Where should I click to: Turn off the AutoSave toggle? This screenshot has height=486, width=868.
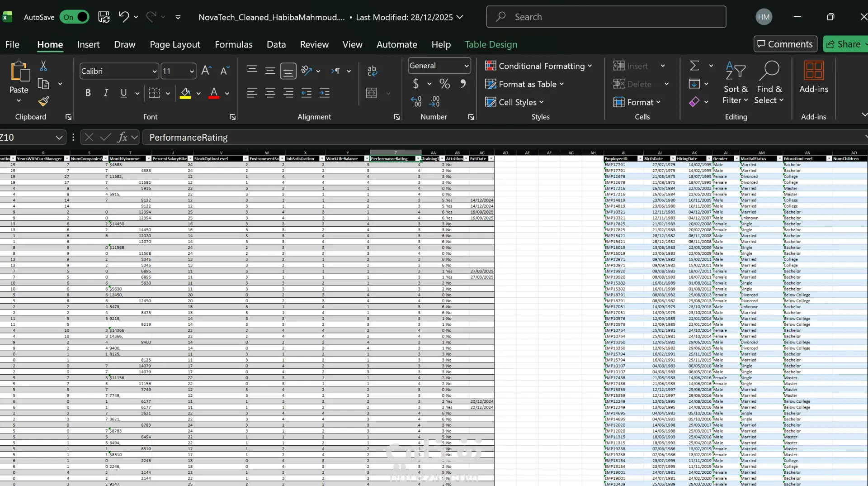click(75, 17)
